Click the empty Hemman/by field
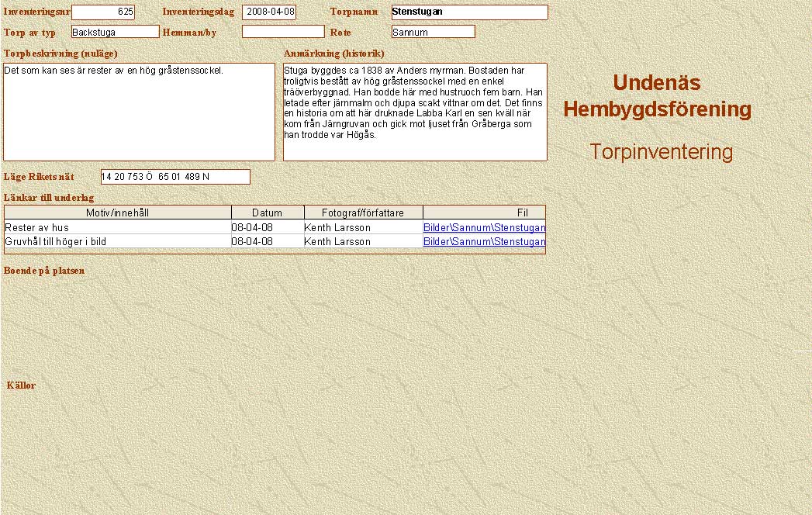Screen dimensions: 812x515 point(283,32)
